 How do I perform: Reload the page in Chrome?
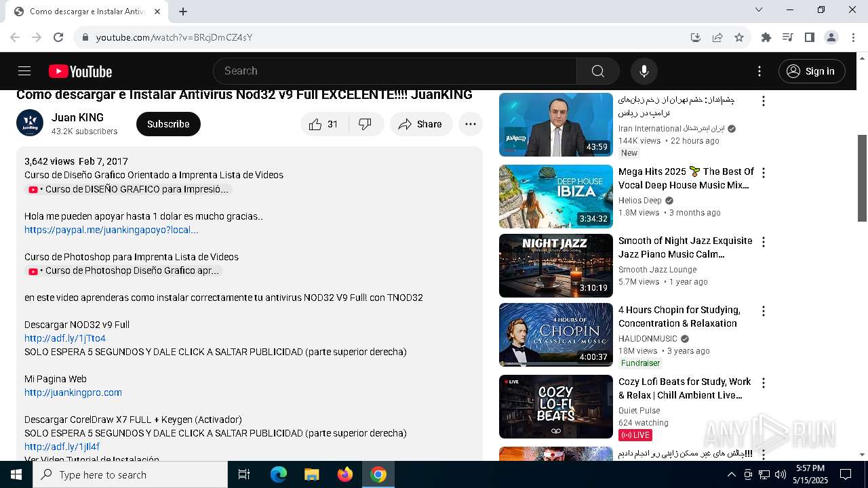58,37
